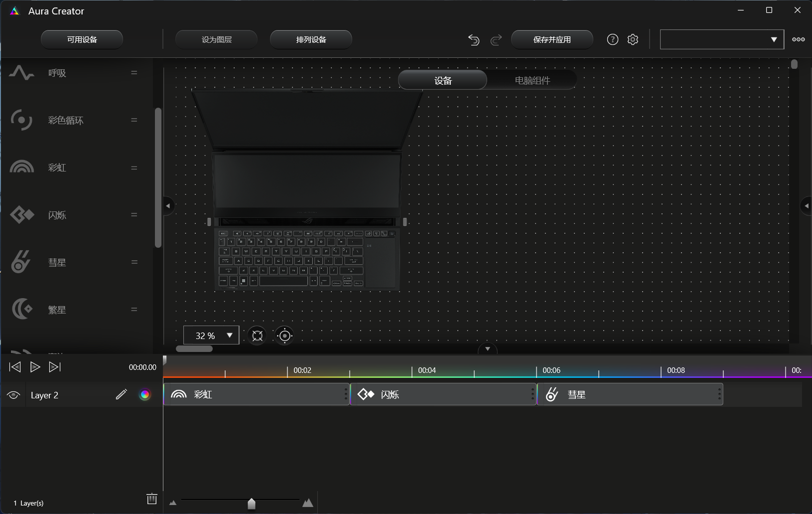Open the more options three-dots menu

point(799,39)
